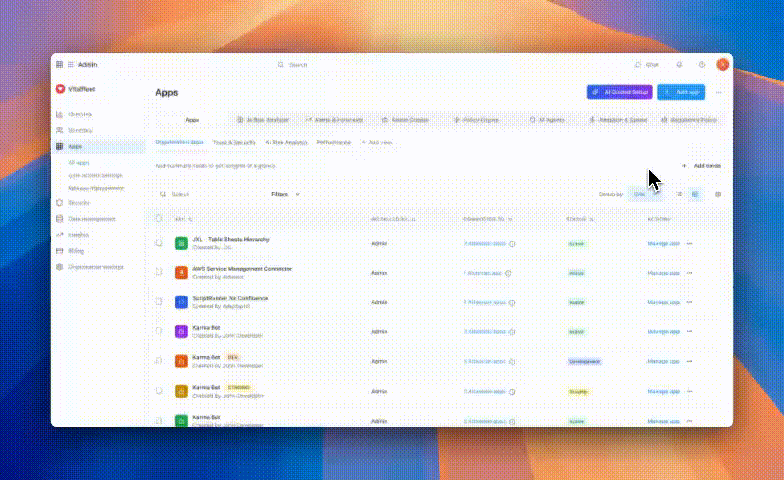Check the ScriptRunner for Confluence row checkbox
The height and width of the screenshot is (480, 784).
coord(159,302)
